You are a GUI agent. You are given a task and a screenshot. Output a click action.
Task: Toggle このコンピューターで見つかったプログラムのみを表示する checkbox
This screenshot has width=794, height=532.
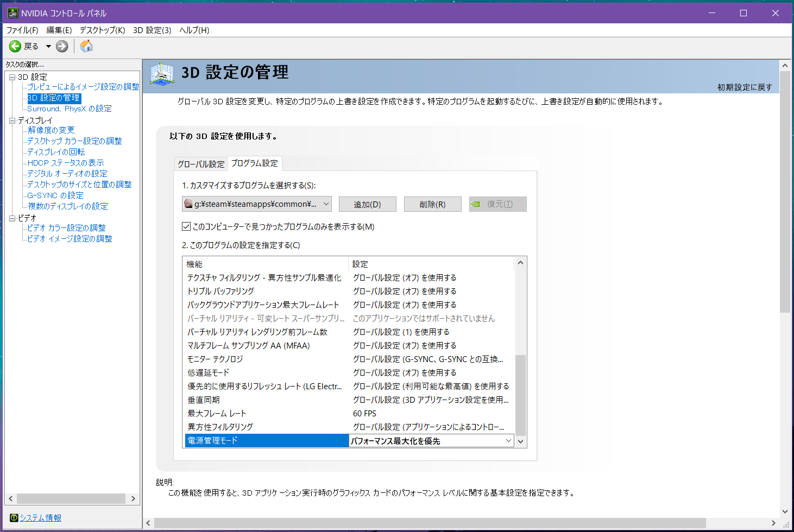coord(186,226)
